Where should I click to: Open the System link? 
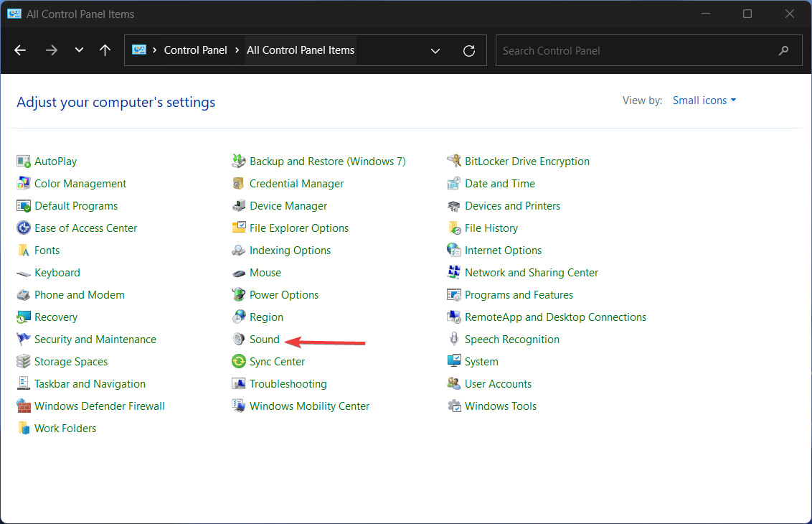click(481, 362)
